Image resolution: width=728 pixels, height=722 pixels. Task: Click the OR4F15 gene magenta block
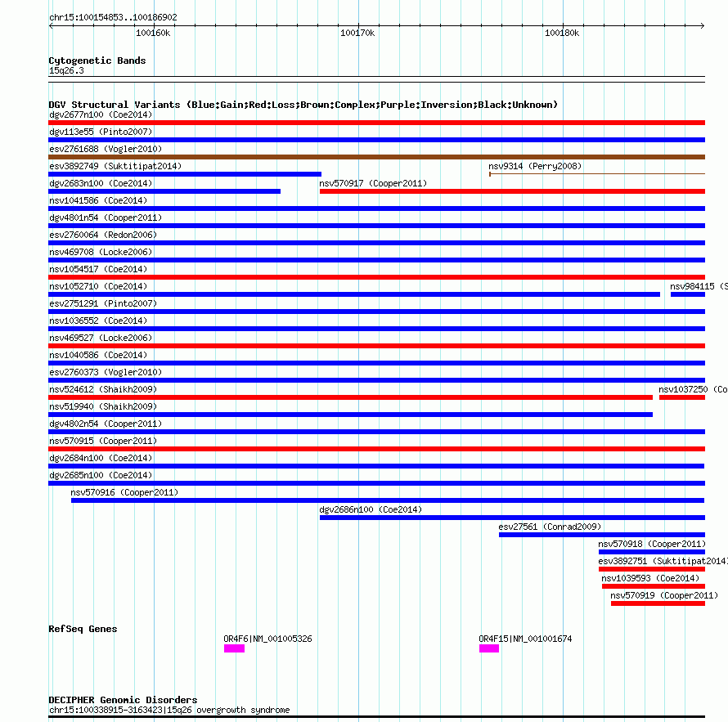point(489,648)
